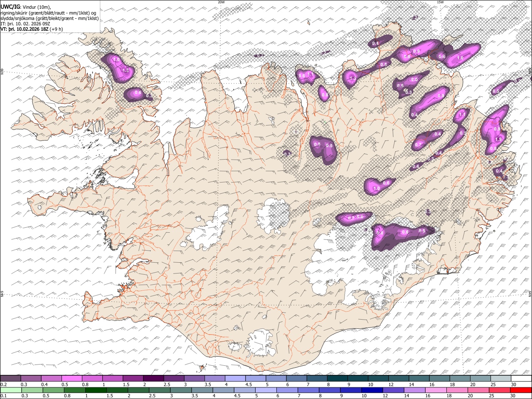
Task: Select the darkest green 1 swatch in lower legend
Action: 96,390
